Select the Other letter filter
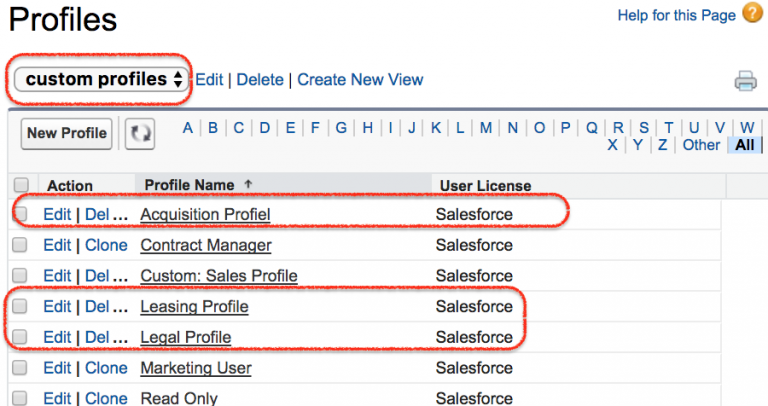Viewport: 768px width, 406px height. coord(701,145)
